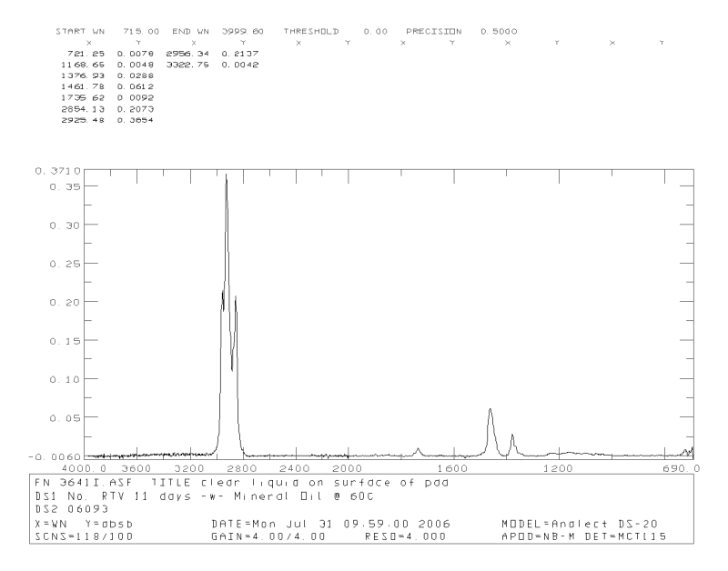Click the absorbance value 0.2073 in the table
Screen dimensions: 728x571
pyautogui.click(x=135, y=109)
